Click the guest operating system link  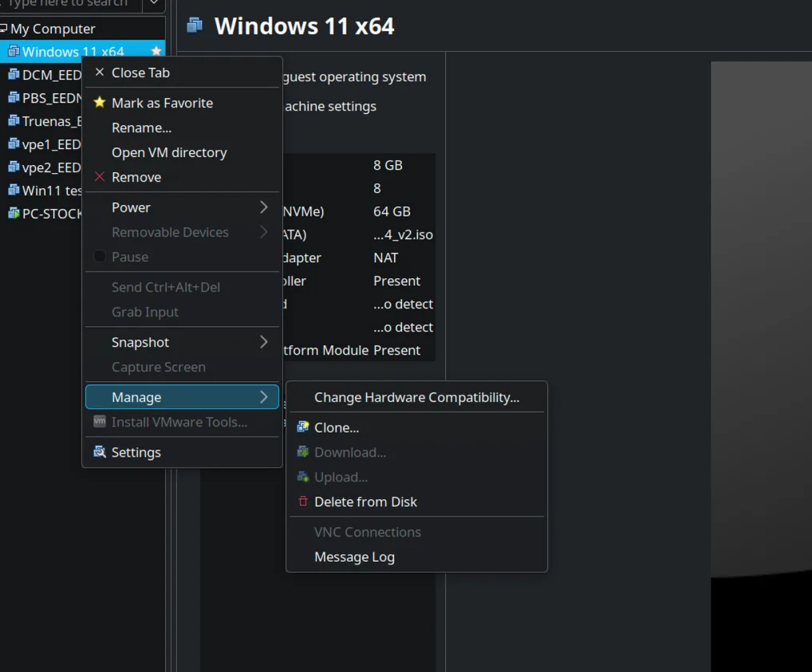(354, 77)
